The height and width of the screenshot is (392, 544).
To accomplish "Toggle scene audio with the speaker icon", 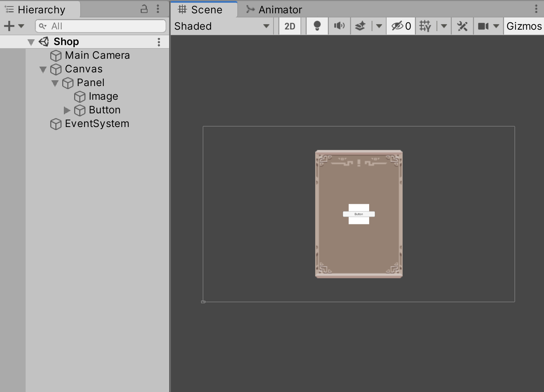I will coord(339,26).
